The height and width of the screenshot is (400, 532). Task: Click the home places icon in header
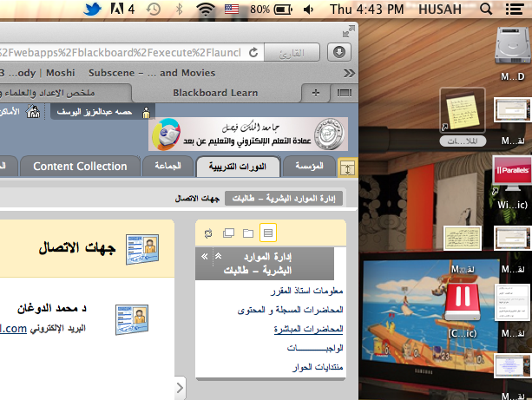pos(33,112)
